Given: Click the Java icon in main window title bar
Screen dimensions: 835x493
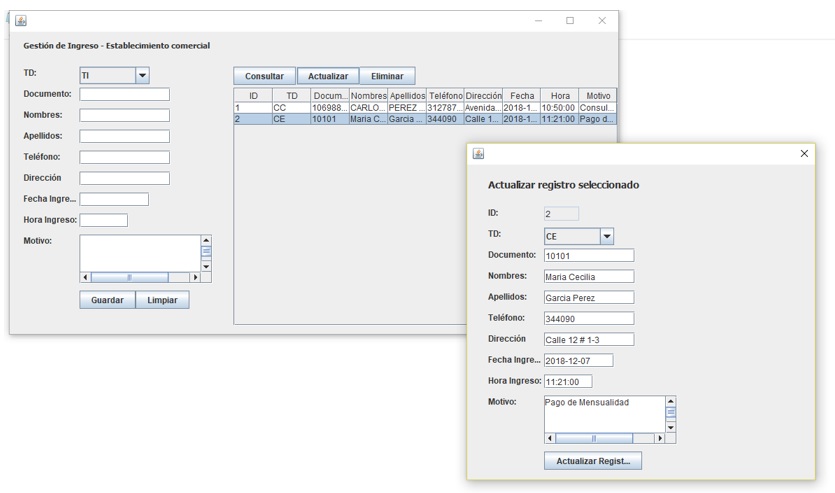Looking at the screenshot, I should [21, 21].
